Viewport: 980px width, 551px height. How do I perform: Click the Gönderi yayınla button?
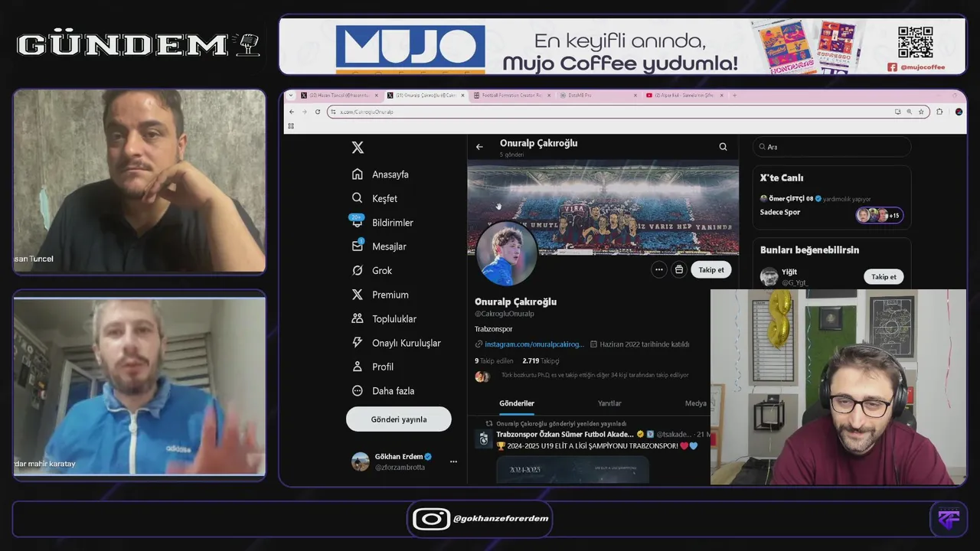pos(399,419)
